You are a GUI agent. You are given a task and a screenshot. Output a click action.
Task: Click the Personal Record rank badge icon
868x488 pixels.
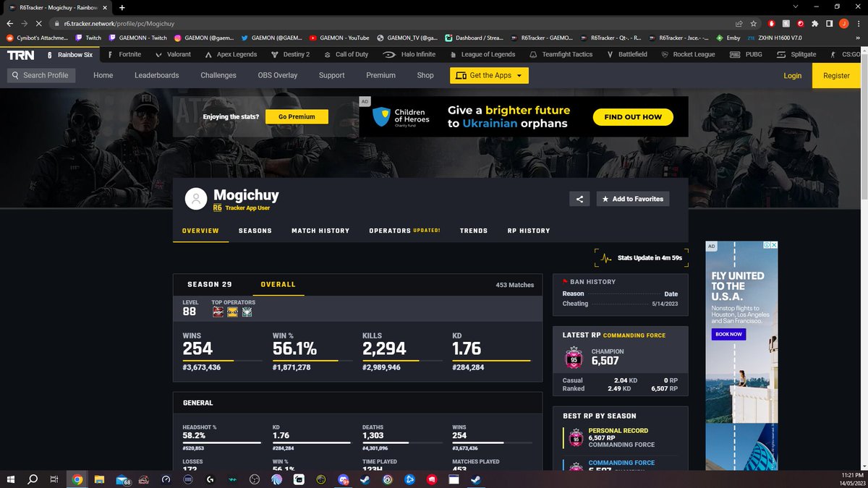[x=576, y=438]
